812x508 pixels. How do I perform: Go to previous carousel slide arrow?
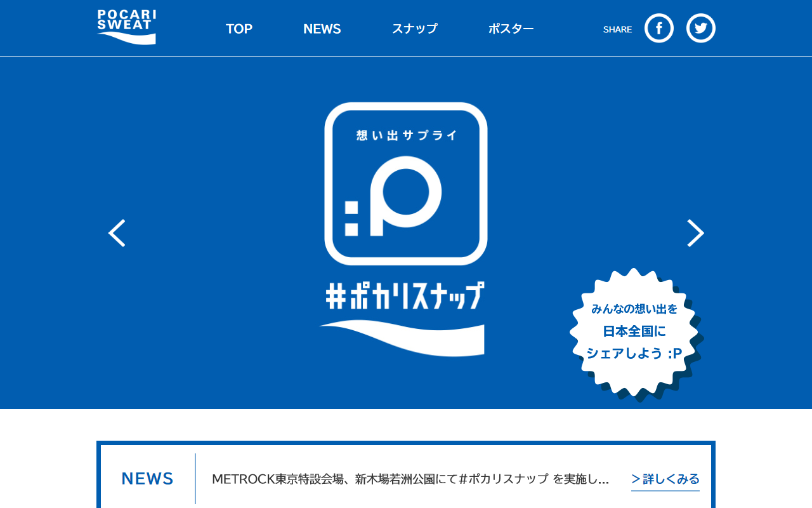click(x=117, y=233)
